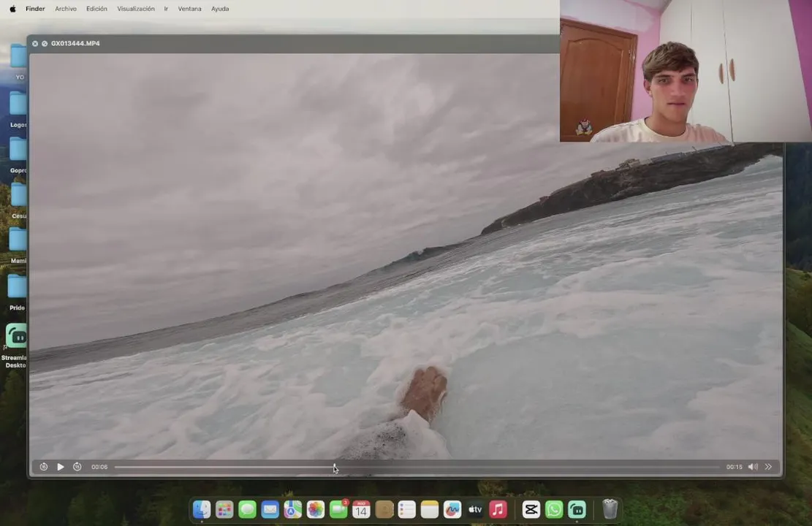Open Reminders from the Dock

(x=407, y=509)
